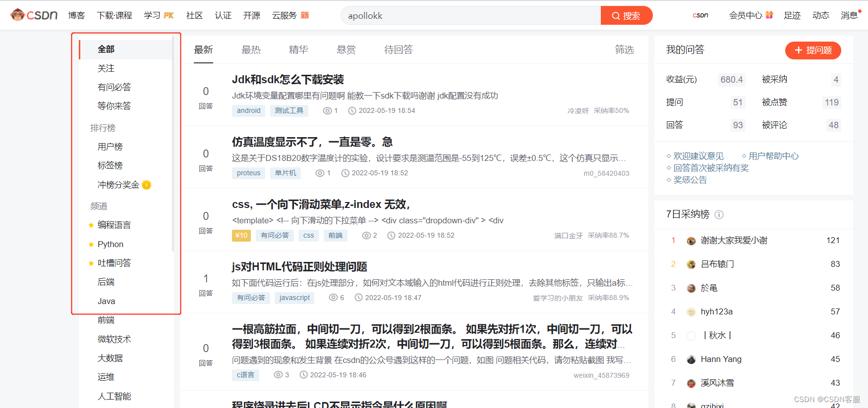868x408 pixels.
Task: Select the 微软技术 channel
Action: coord(115,339)
